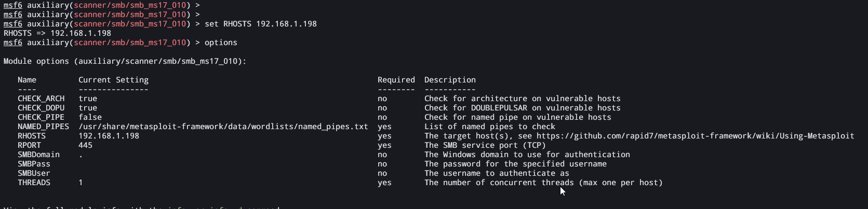
Task: Click the 'Current Setting' column header
Action: (x=113, y=80)
